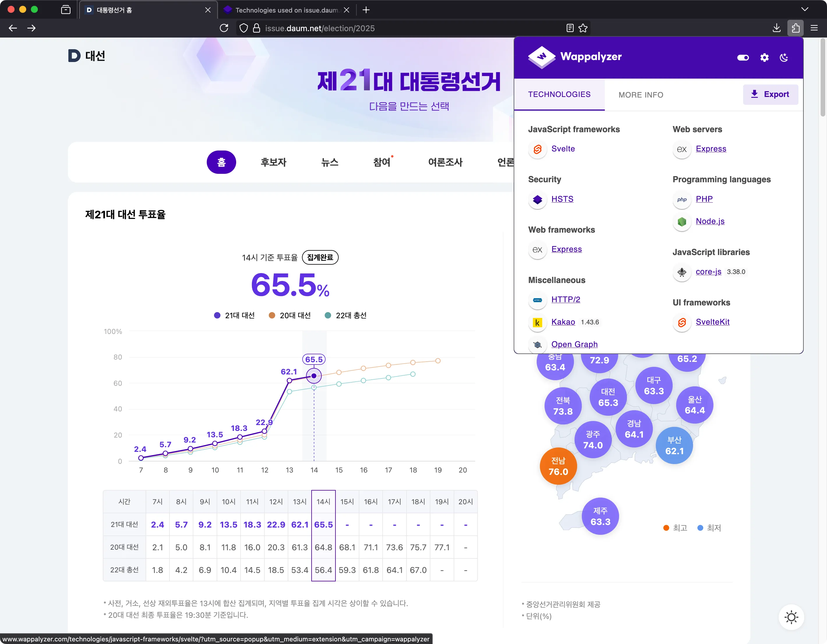Open the SvelteKit link
827x644 pixels.
(712, 322)
